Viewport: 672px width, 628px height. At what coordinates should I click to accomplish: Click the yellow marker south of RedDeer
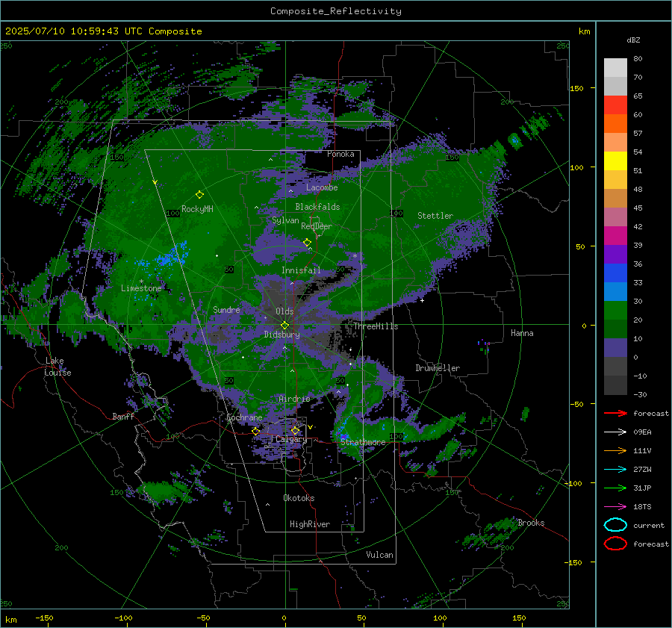pos(307,243)
